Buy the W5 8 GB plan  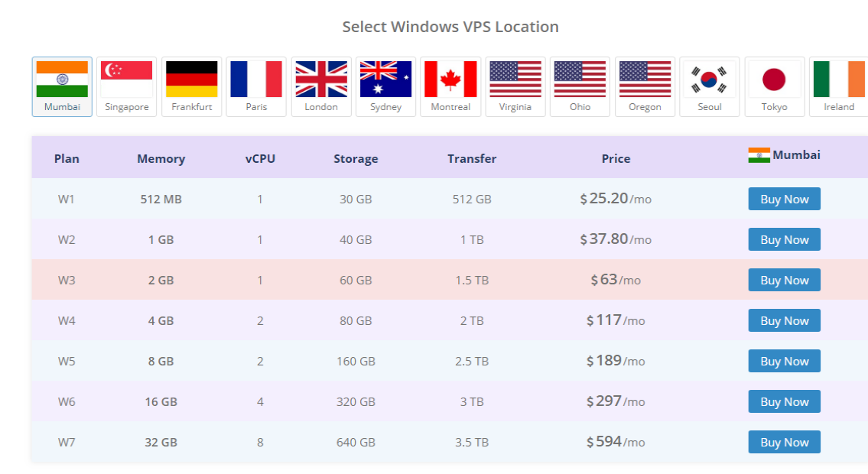[x=785, y=361]
